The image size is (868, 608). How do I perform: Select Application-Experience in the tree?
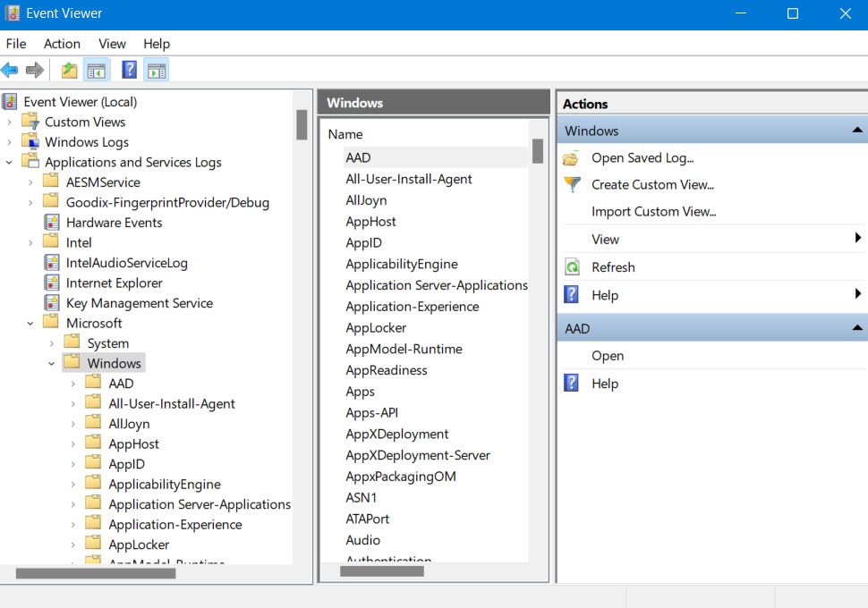(174, 525)
